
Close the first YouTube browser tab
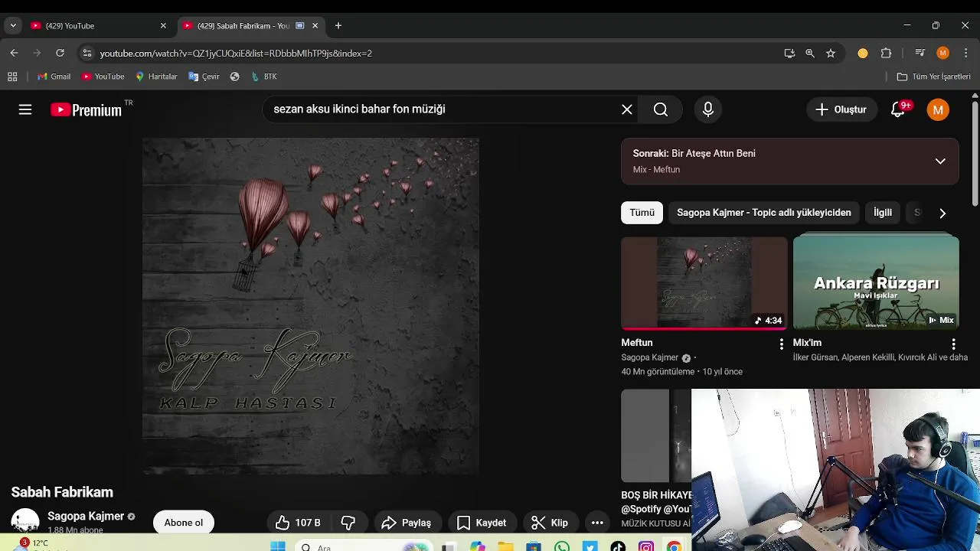[163, 25]
